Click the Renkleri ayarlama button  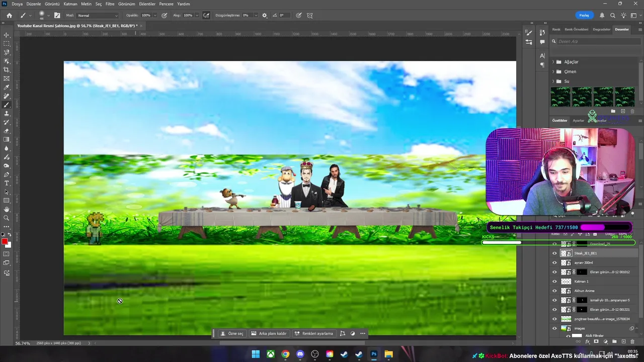[x=314, y=333]
